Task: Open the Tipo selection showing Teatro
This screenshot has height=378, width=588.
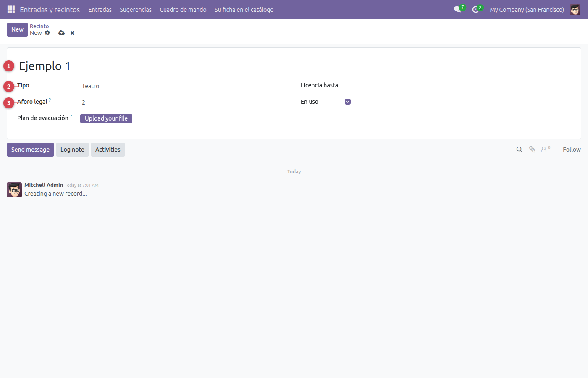Action: click(184, 86)
